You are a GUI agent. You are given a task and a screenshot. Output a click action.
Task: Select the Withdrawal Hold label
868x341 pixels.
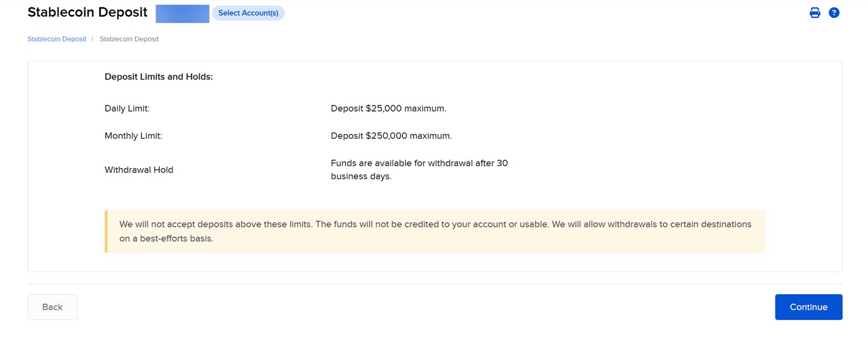click(x=139, y=170)
